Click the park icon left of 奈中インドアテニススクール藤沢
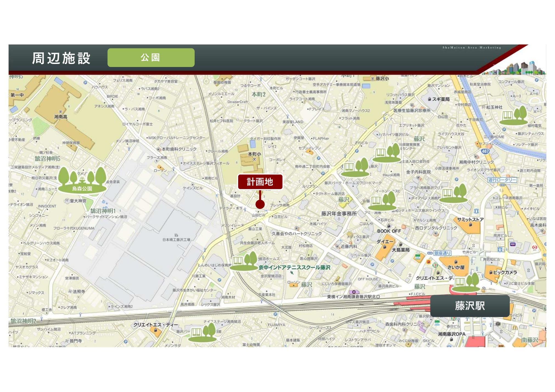Viewport: 555px width, 392px height. point(244,261)
